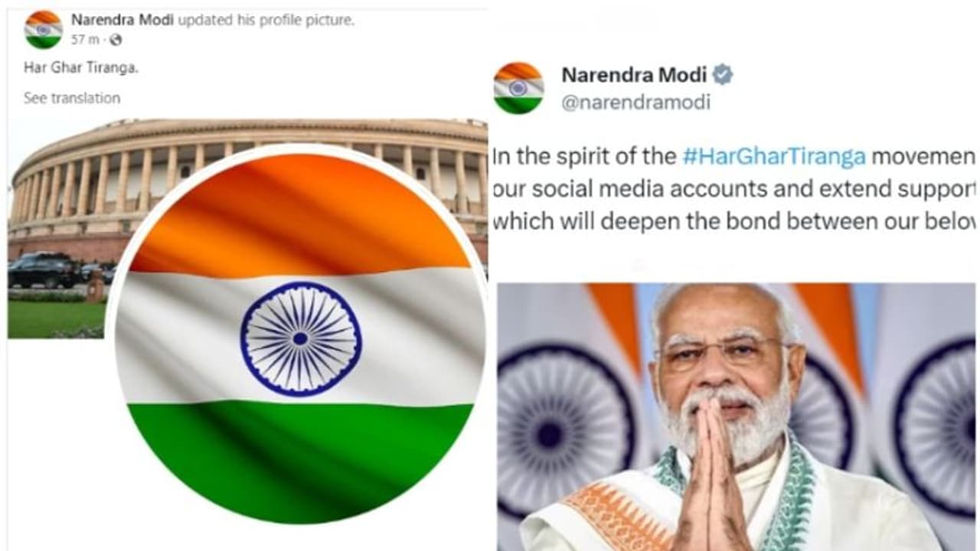Open the #HarGharTiranga hashtag
Screen dimensions: 980x551
tap(773, 157)
